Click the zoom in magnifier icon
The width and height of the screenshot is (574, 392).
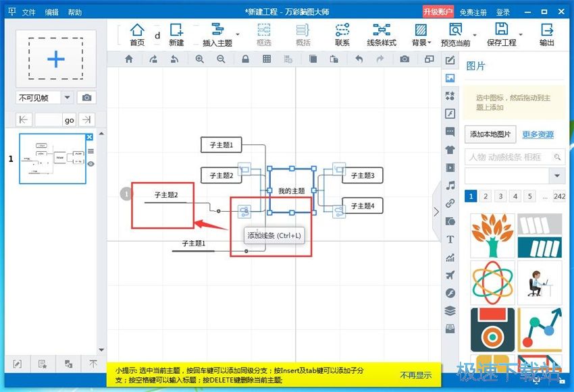(199, 59)
